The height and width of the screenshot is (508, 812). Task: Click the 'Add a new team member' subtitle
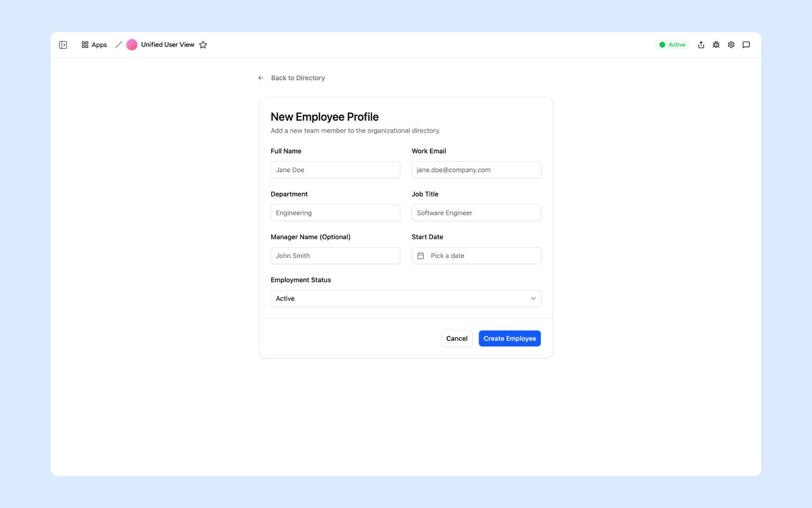[356, 131]
